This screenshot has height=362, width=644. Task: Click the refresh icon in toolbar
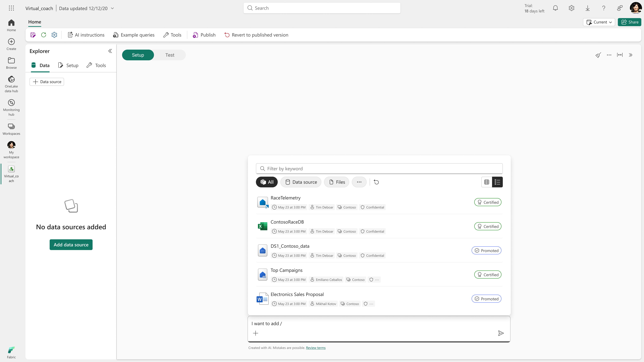[43, 35]
